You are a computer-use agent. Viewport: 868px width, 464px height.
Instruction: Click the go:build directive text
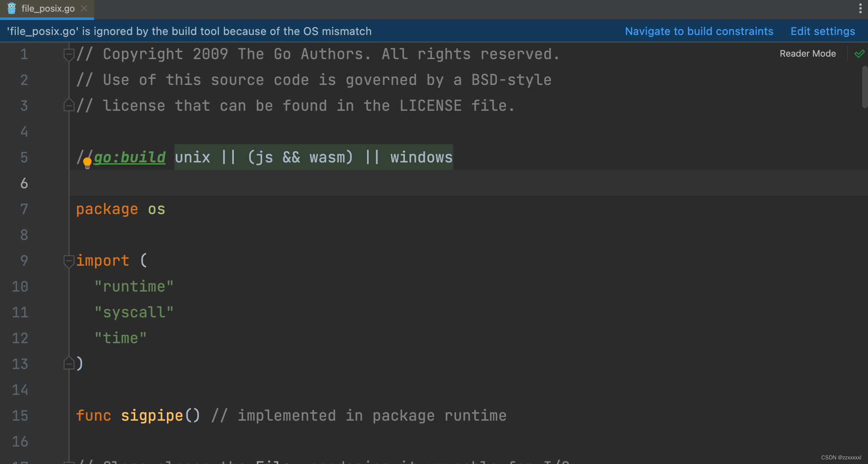pyautogui.click(x=129, y=157)
